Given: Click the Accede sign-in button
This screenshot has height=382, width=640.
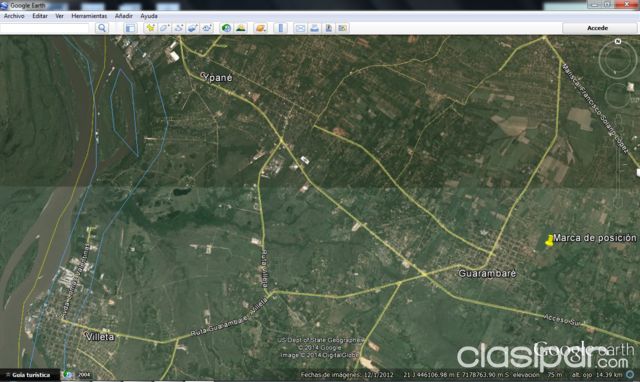Looking at the screenshot, I should (598, 28).
